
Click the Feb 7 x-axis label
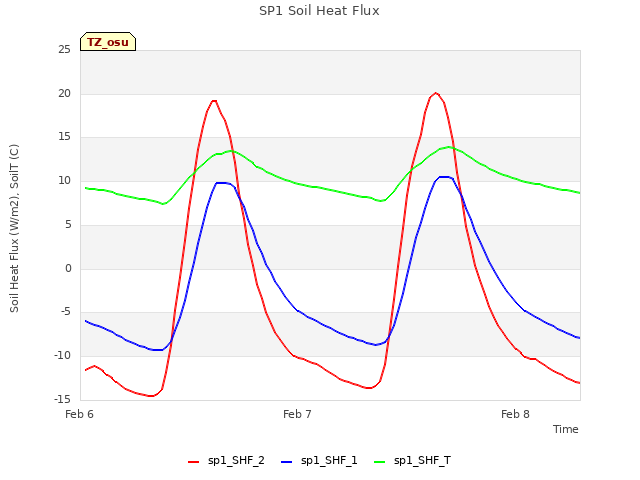[297, 414]
